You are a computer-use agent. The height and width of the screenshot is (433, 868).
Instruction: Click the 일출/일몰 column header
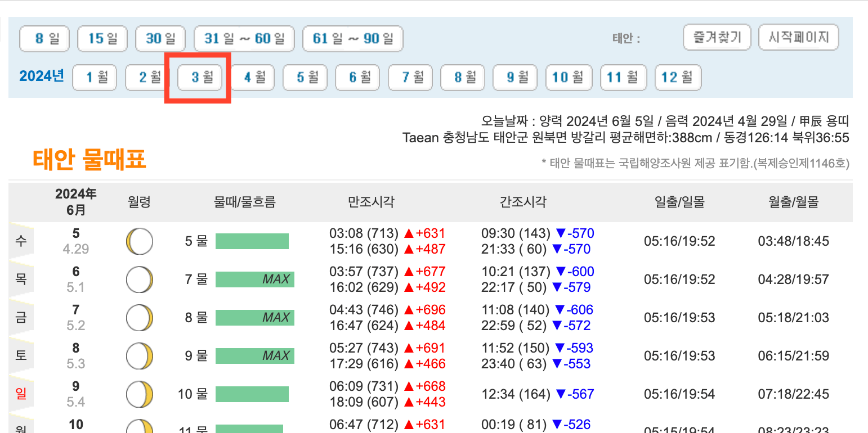(679, 202)
